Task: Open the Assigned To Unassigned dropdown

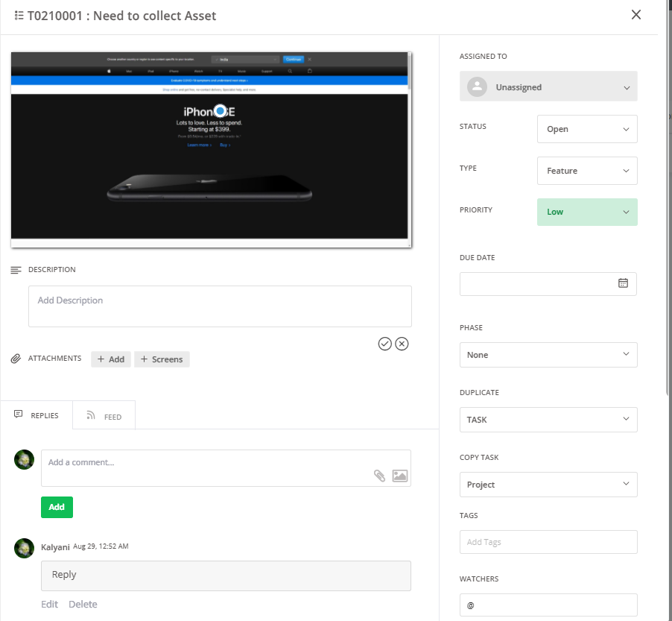Action: 548,86
